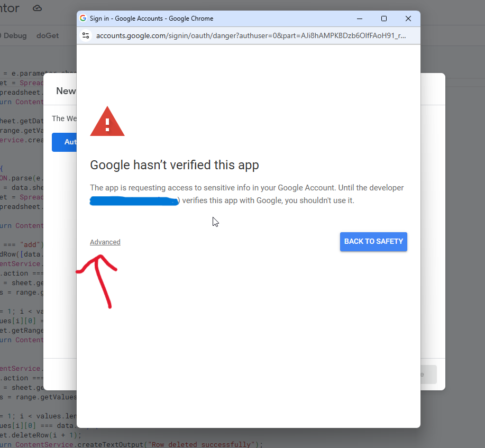Click the createTextOutput "Row deleted successfully" code line

point(131,444)
